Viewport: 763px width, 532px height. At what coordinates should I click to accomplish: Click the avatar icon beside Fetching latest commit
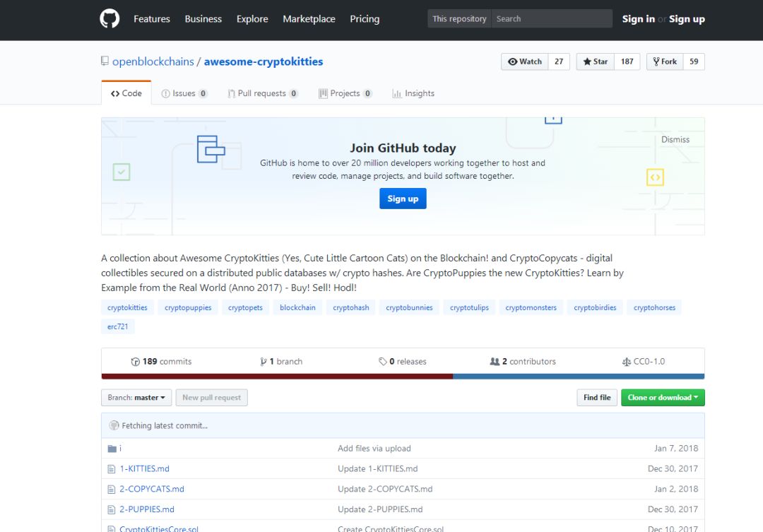click(114, 425)
